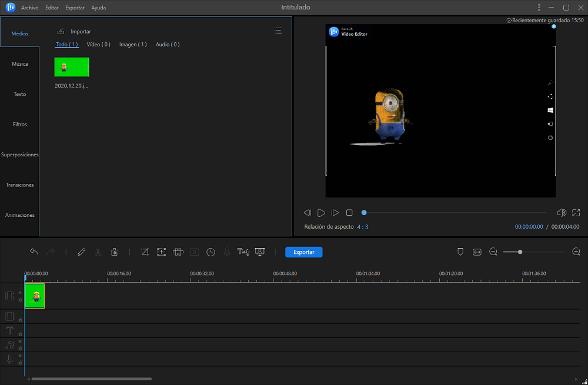Open the Archivo menu
The height and width of the screenshot is (385, 588).
(x=29, y=8)
